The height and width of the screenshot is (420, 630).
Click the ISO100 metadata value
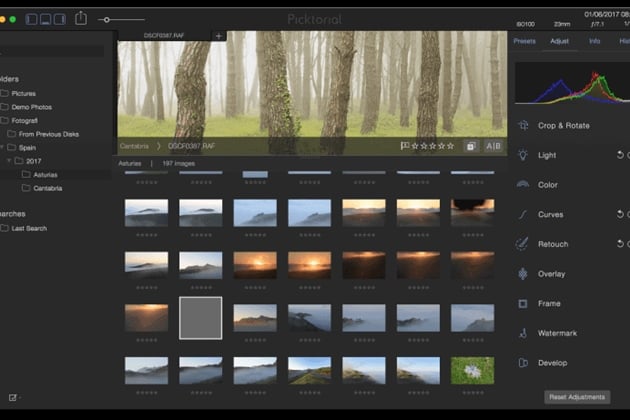point(526,24)
